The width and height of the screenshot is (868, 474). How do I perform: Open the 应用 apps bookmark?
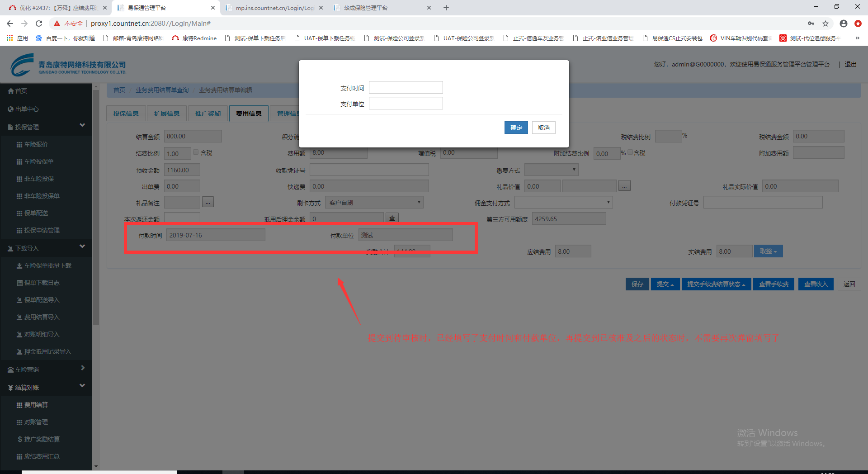(17, 38)
